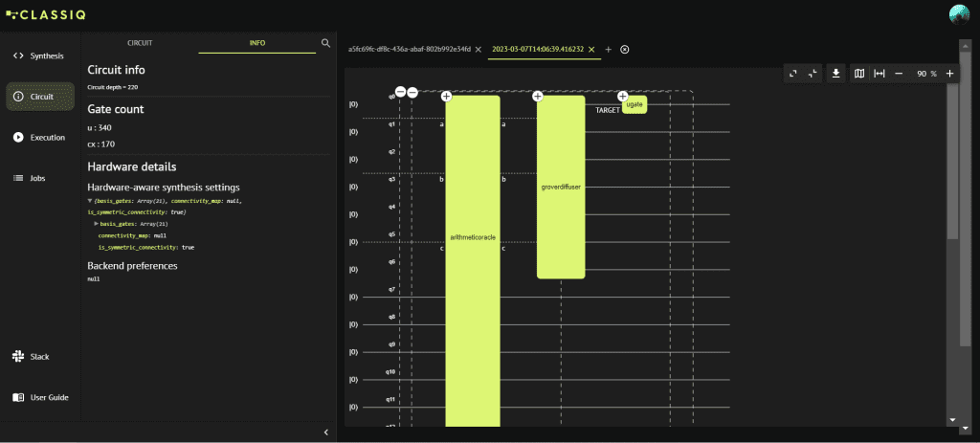Collapse the left side panel
This screenshot has height=443, width=980.
click(x=325, y=432)
